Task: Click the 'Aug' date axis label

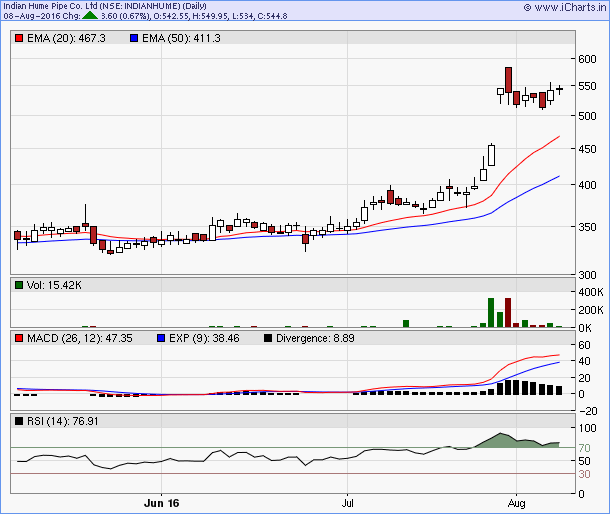Action: (517, 503)
